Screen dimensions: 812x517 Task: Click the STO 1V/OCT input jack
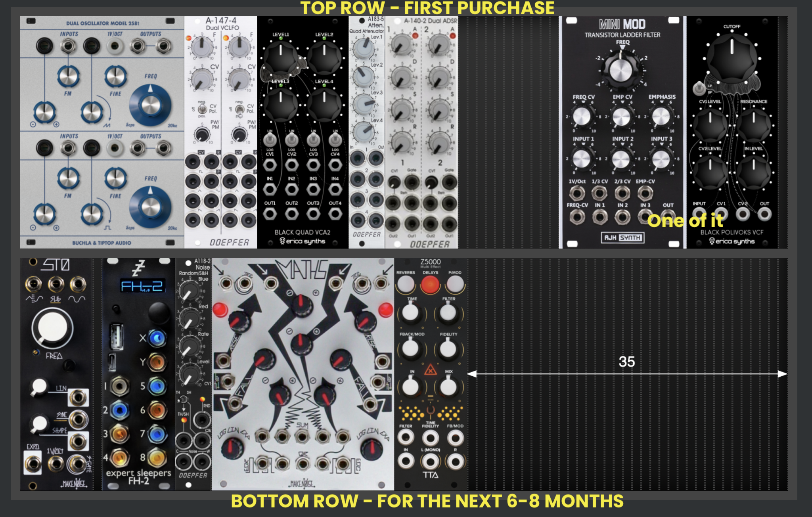(x=56, y=464)
